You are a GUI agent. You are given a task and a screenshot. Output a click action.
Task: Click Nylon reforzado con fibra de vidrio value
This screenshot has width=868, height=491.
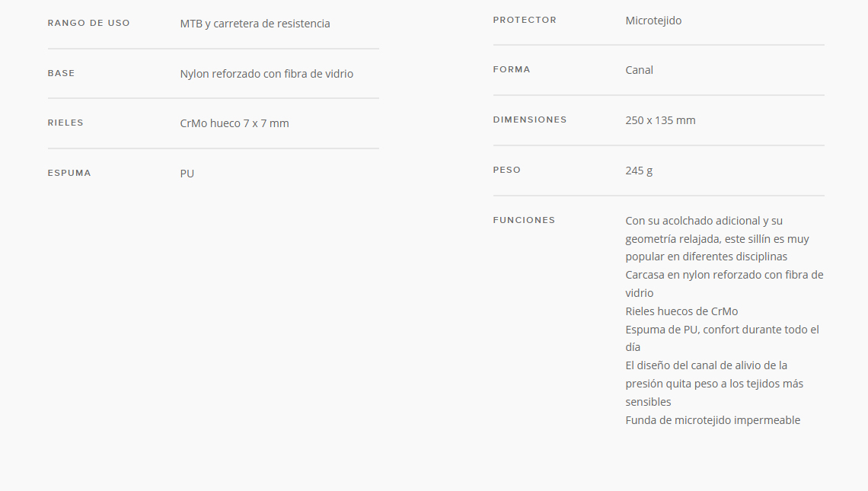[x=266, y=74]
